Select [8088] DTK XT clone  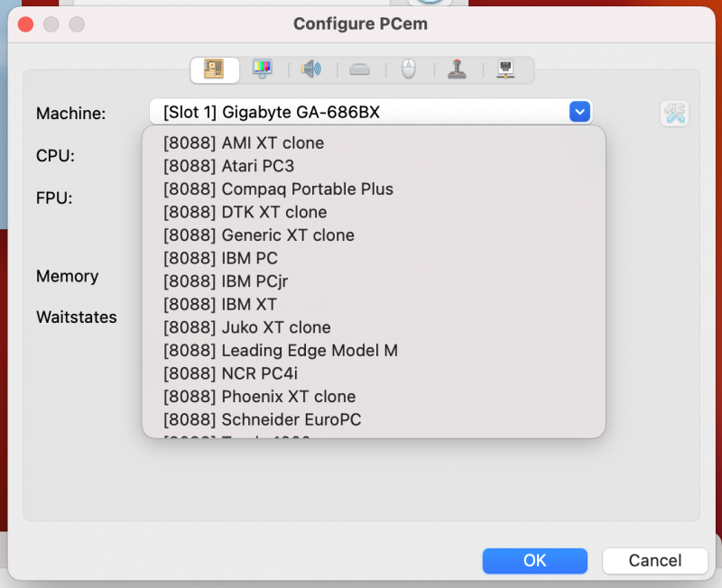coord(374,212)
